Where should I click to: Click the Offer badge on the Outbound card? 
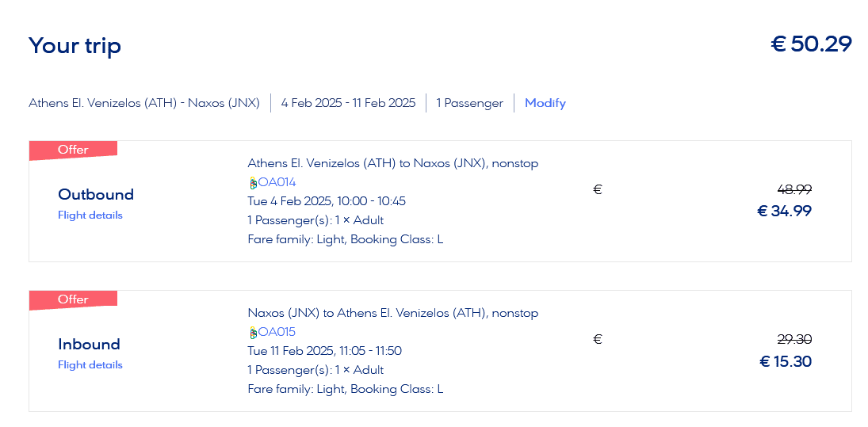click(x=73, y=150)
